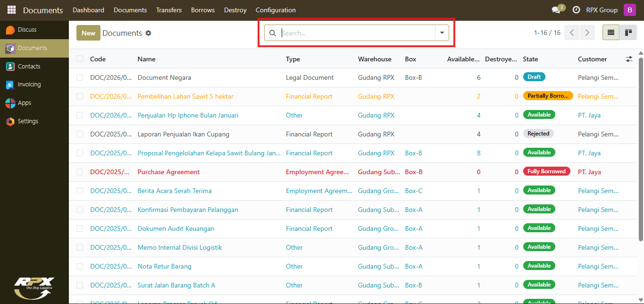Check the Purchase Agreement row checkbox
This screenshot has width=644, height=304.
(80, 172)
